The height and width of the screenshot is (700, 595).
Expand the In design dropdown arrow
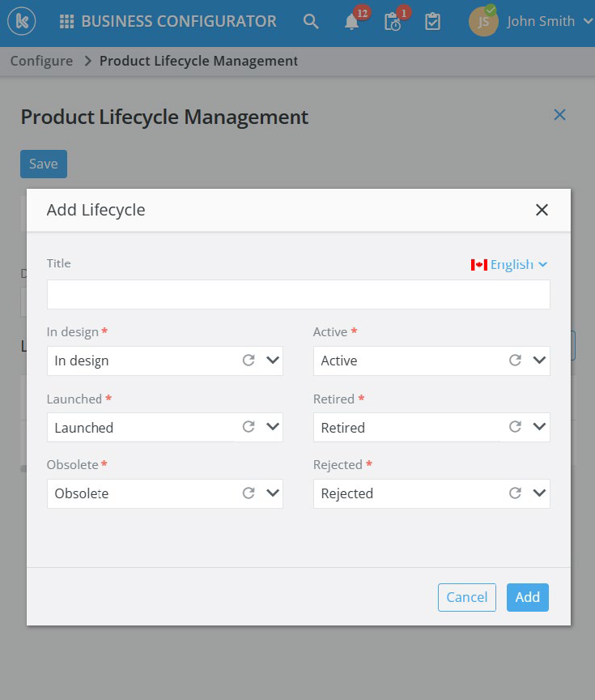[273, 361]
